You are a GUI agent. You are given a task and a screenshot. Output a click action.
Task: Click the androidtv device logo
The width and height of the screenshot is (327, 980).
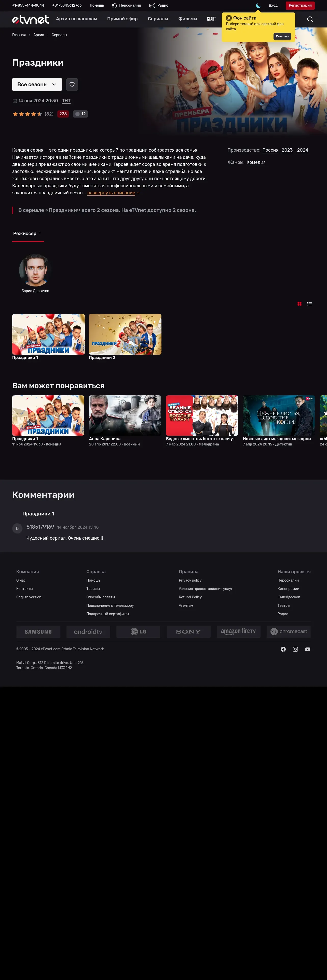88,631
